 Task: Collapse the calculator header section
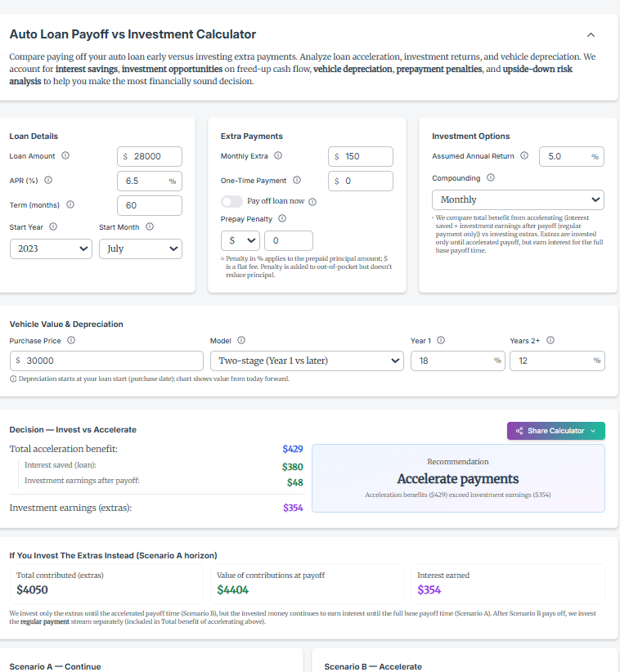point(591,35)
